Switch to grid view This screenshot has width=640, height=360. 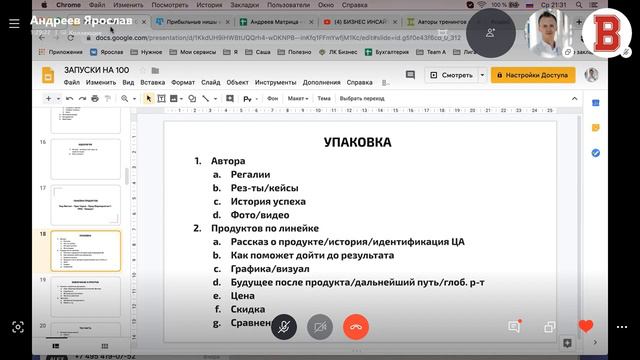coord(105,346)
